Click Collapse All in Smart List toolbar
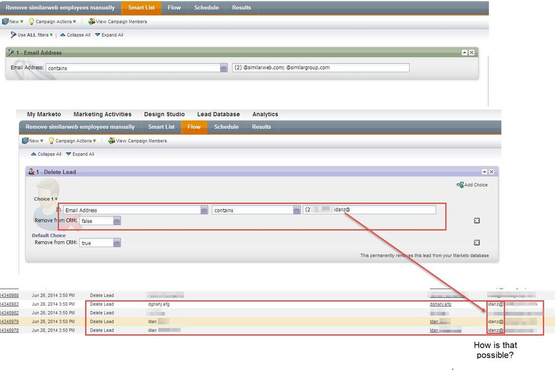The image size is (557, 392). click(75, 35)
